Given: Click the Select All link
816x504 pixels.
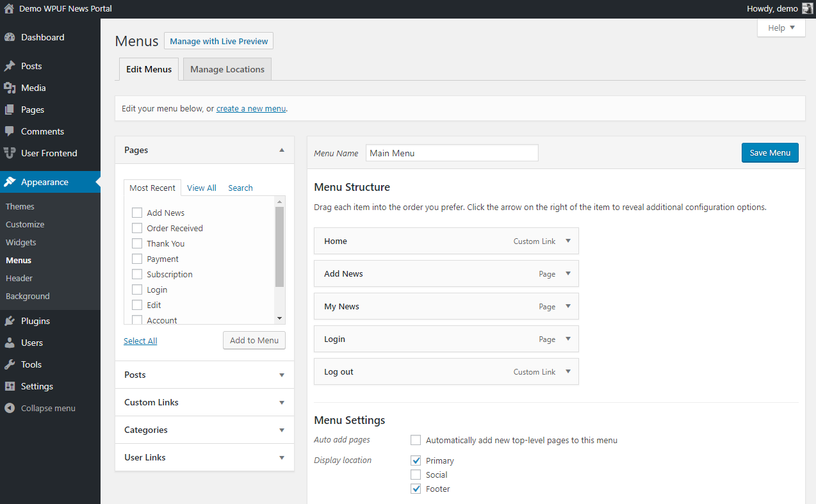Looking at the screenshot, I should coord(140,341).
